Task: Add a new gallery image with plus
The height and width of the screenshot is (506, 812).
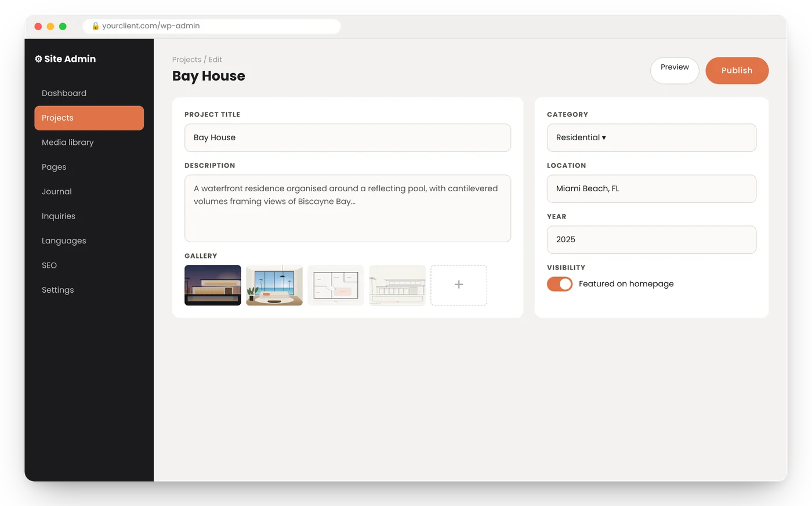Action: (459, 285)
